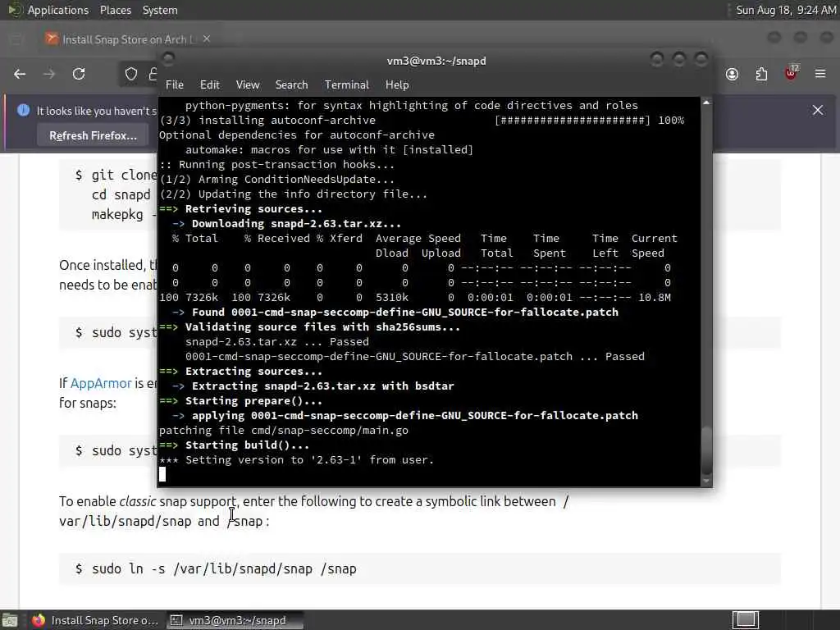840x630 pixels.
Task: Open Firefox account icon
Action: tap(732, 74)
